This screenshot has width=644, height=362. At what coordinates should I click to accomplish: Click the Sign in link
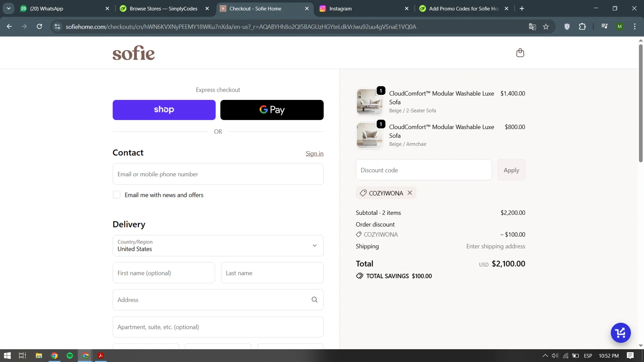coord(315,154)
